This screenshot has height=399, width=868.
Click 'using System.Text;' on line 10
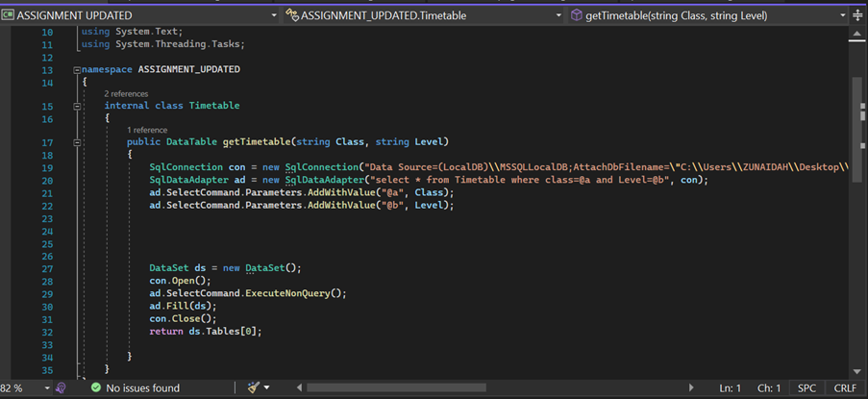pyautogui.click(x=132, y=32)
